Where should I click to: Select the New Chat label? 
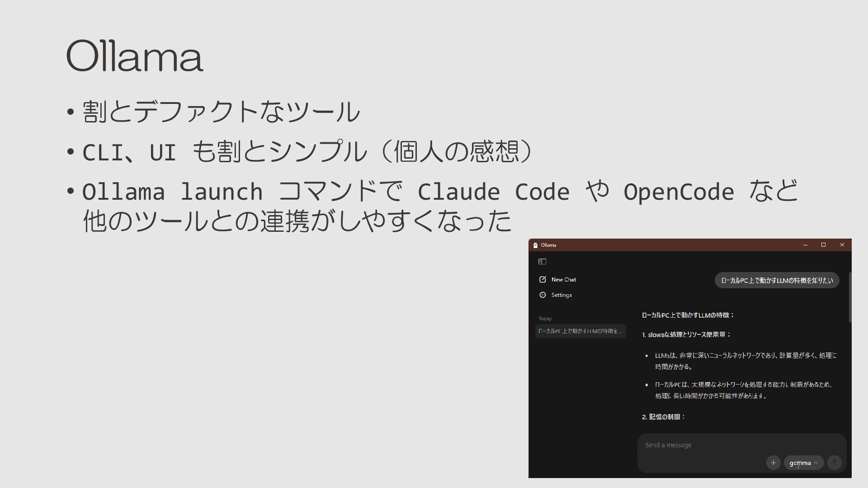[x=563, y=280]
